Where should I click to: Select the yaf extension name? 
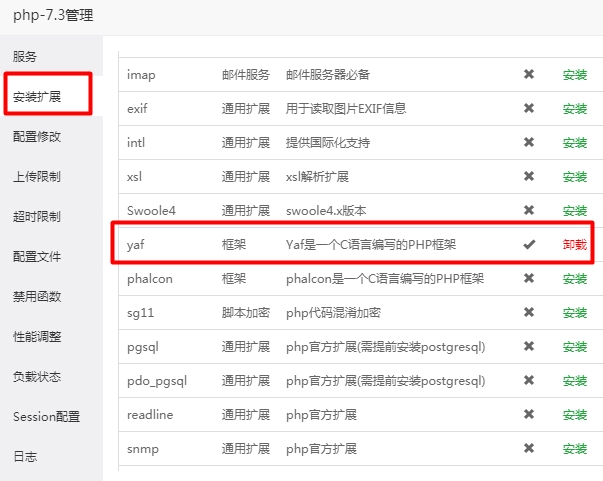pyautogui.click(x=136, y=245)
